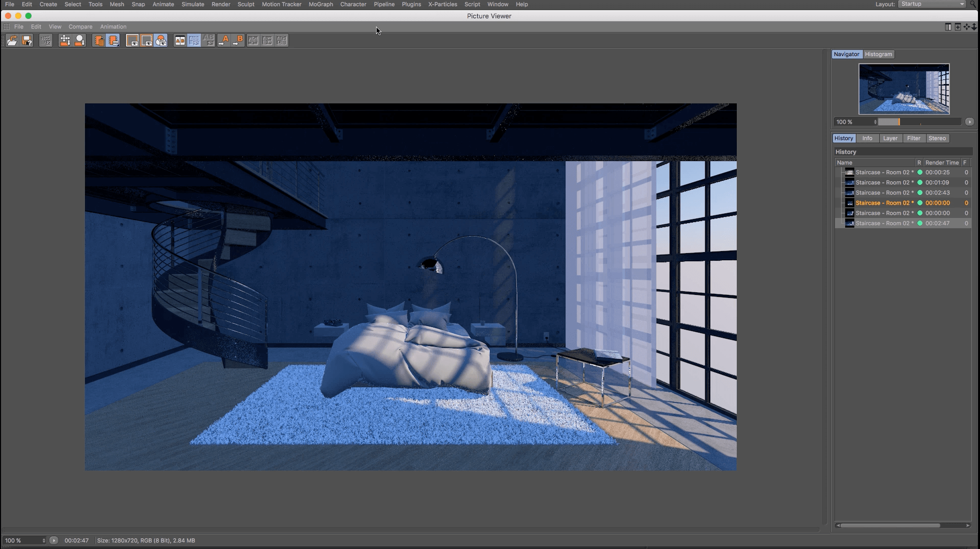The width and height of the screenshot is (980, 549).
Task: Open the Navigator 100 % zoom field
Action: click(856, 122)
